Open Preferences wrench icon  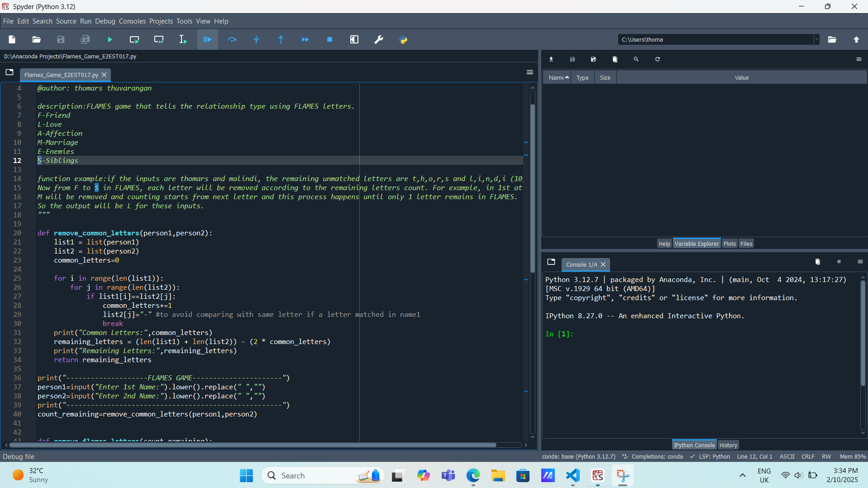(x=379, y=40)
